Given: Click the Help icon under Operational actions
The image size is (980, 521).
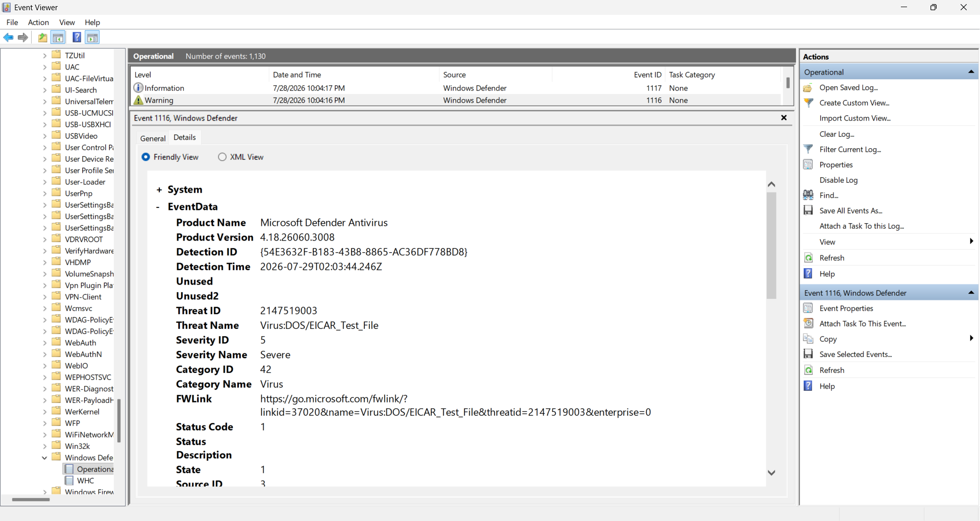Looking at the screenshot, I should (x=808, y=274).
